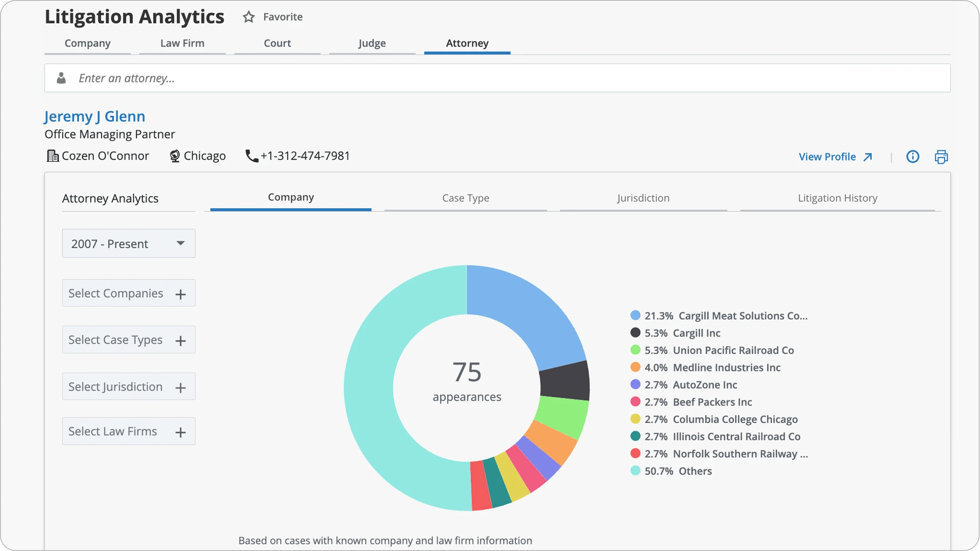Click the info circle icon

[x=913, y=157]
